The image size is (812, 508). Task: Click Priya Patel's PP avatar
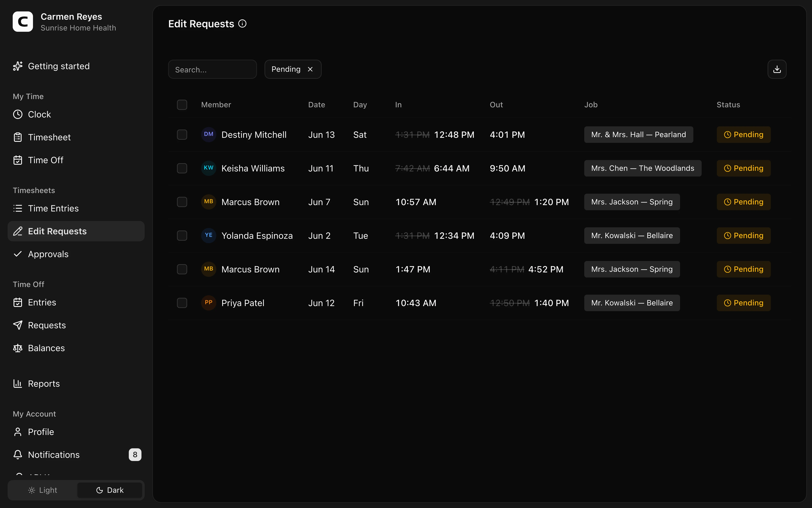(208, 302)
